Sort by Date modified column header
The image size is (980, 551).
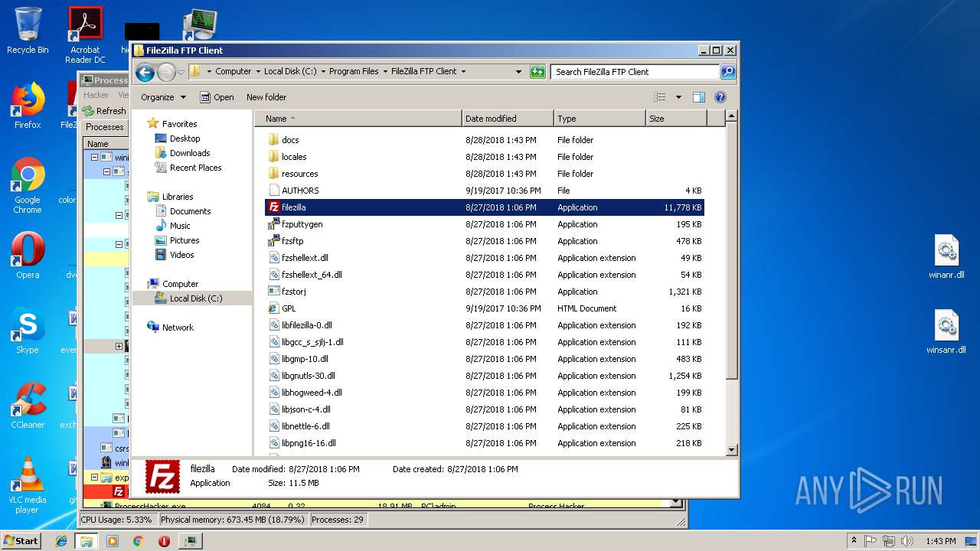click(x=508, y=119)
